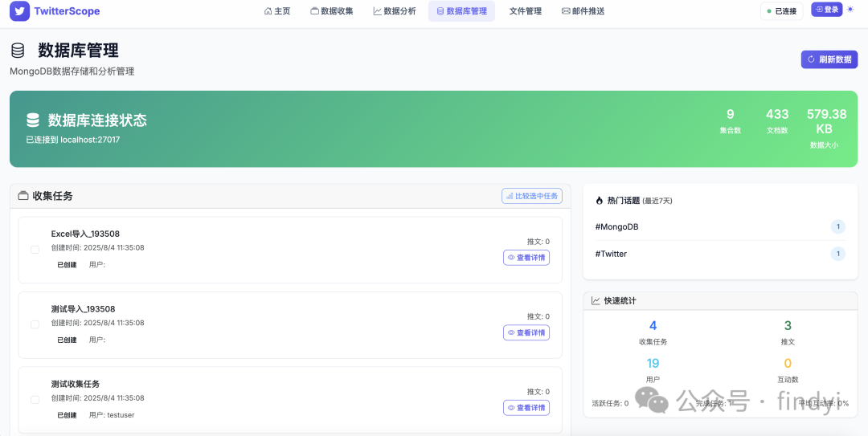Check the Excel导入_193508 task checkbox

point(35,250)
